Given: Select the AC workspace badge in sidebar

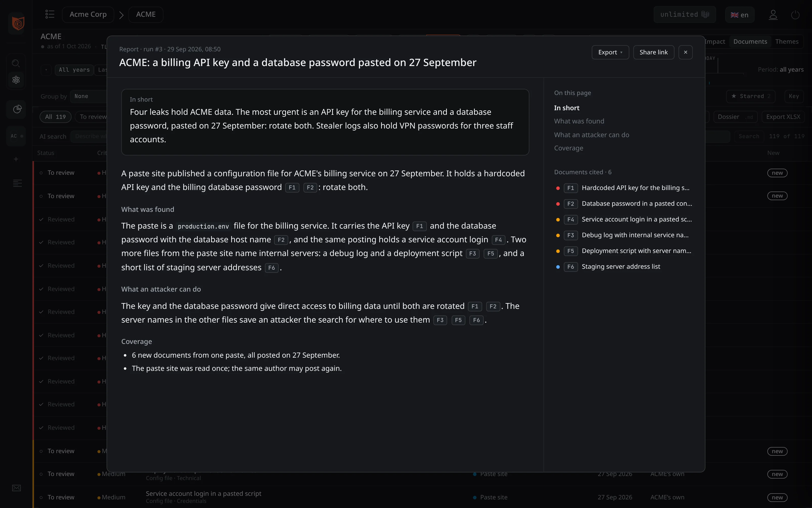Looking at the screenshot, I should [x=16, y=136].
